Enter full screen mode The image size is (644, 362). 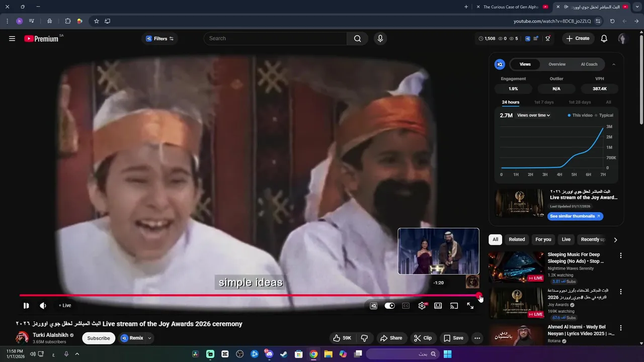(470, 306)
